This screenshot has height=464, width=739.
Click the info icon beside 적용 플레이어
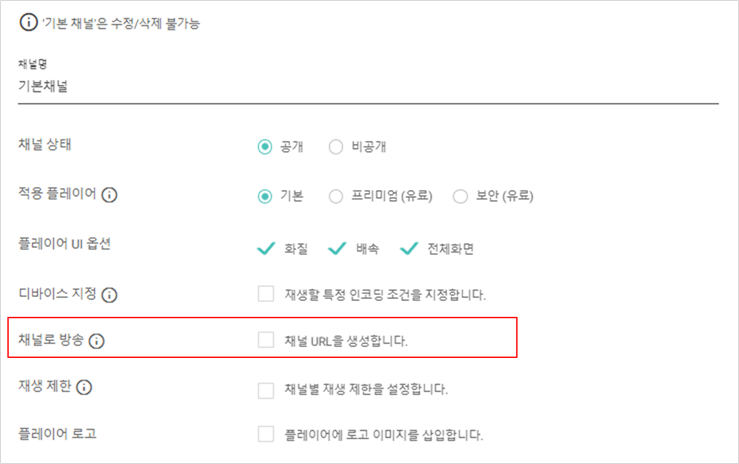coord(109,195)
